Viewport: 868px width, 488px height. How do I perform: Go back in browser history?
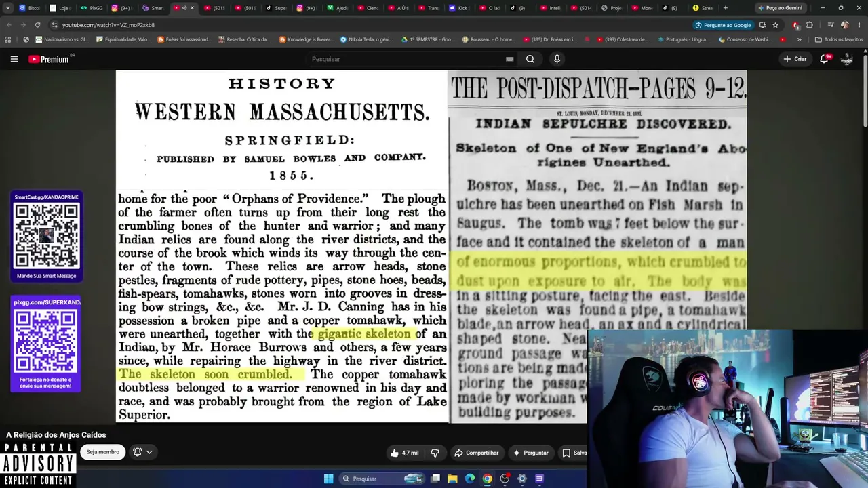(x=9, y=25)
